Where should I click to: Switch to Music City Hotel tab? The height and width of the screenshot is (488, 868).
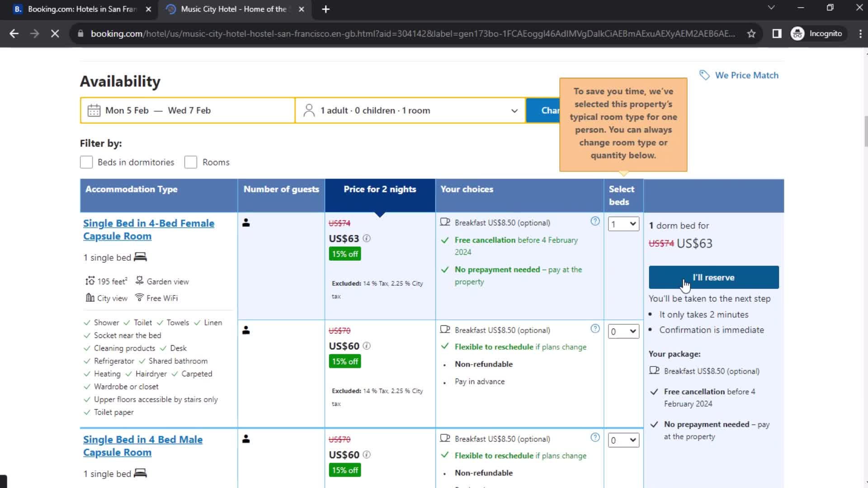pos(233,9)
